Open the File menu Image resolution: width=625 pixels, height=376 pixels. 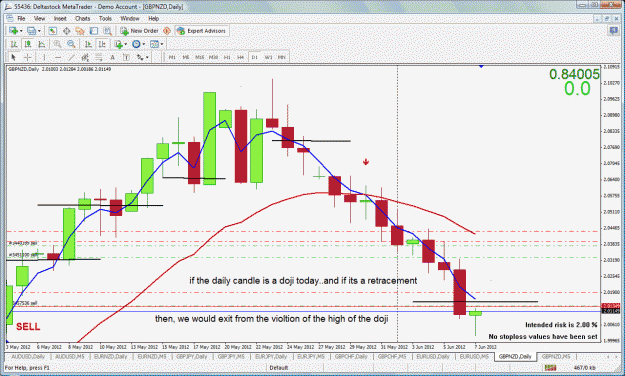[21, 18]
